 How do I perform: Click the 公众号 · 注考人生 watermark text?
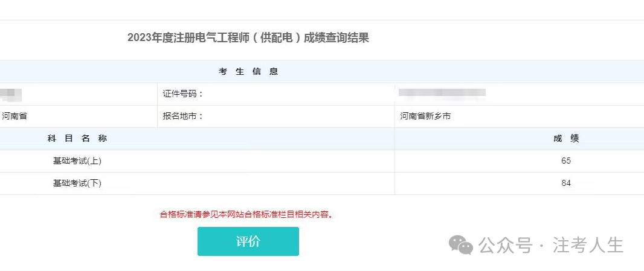click(x=550, y=245)
